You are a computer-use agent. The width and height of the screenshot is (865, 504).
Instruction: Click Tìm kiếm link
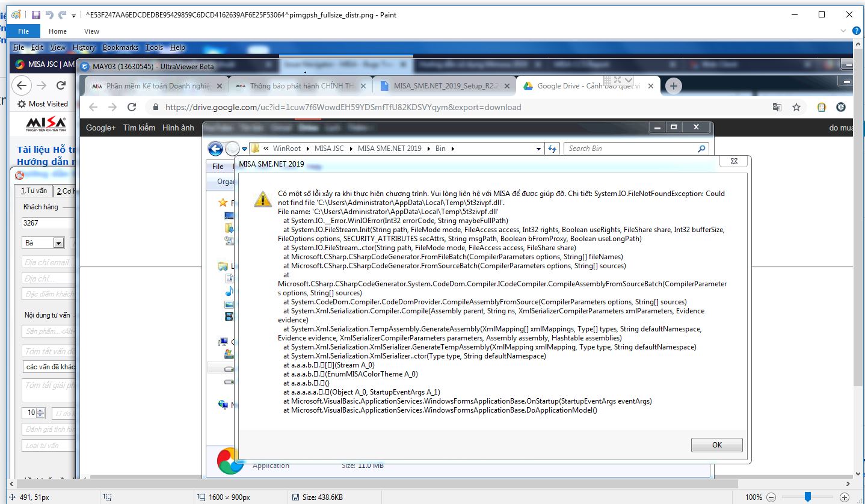point(139,128)
